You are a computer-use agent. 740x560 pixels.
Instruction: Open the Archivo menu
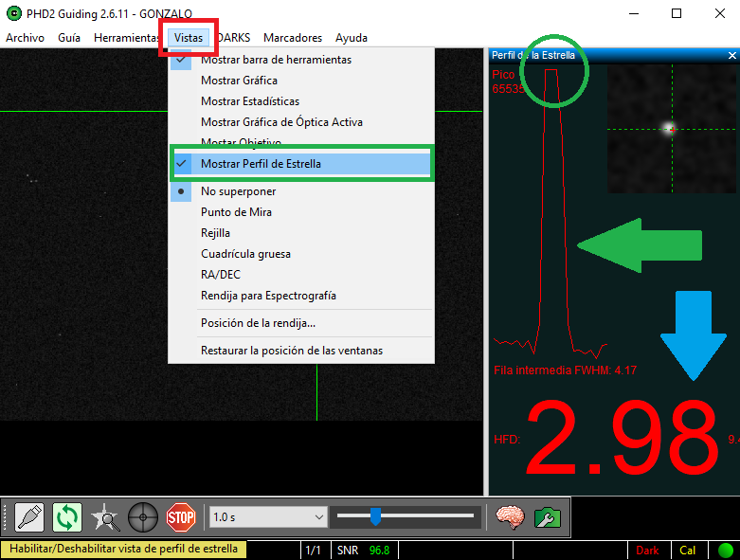(x=25, y=38)
